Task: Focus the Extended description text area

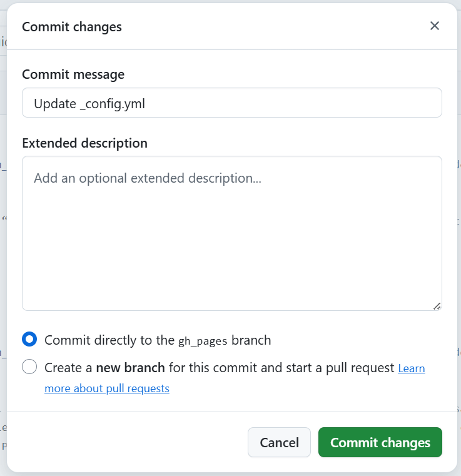Action: (x=231, y=244)
